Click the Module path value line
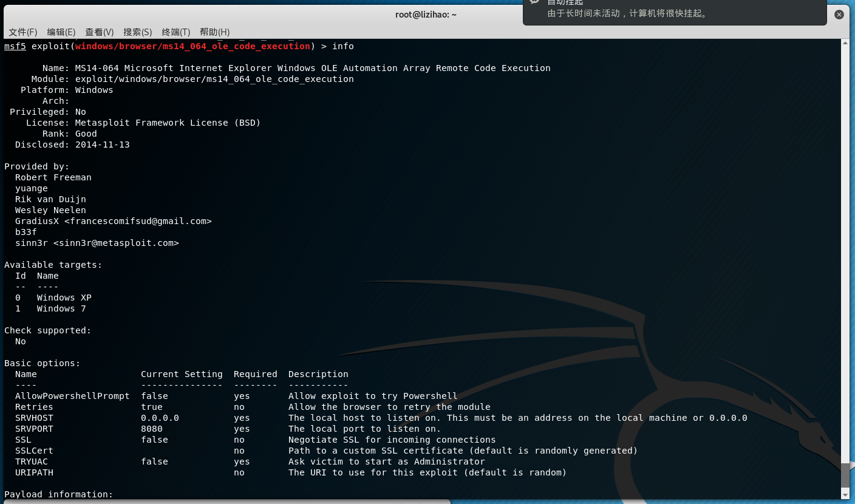The height and width of the screenshot is (504, 855). click(214, 79)
